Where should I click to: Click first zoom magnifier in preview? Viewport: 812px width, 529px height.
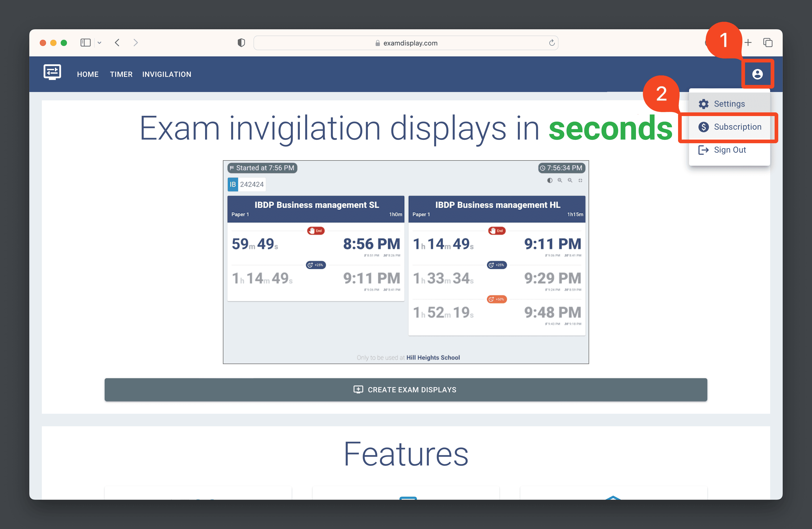560,180
